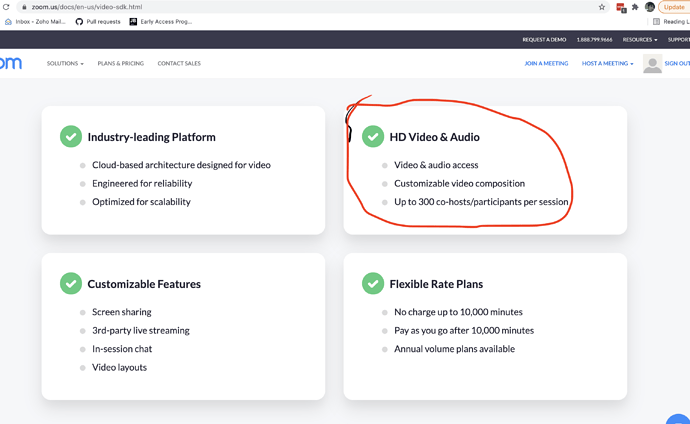Click 'No charge up to 10,000 minutes'
Screen dimensions: 690x424
(458, 312)
